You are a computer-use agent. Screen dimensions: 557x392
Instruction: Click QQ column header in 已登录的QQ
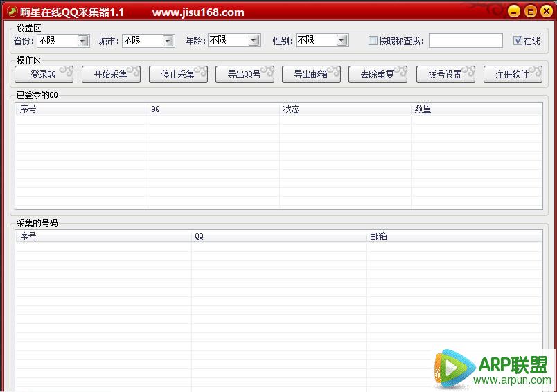pyautogui.click(x=213, y=109)
